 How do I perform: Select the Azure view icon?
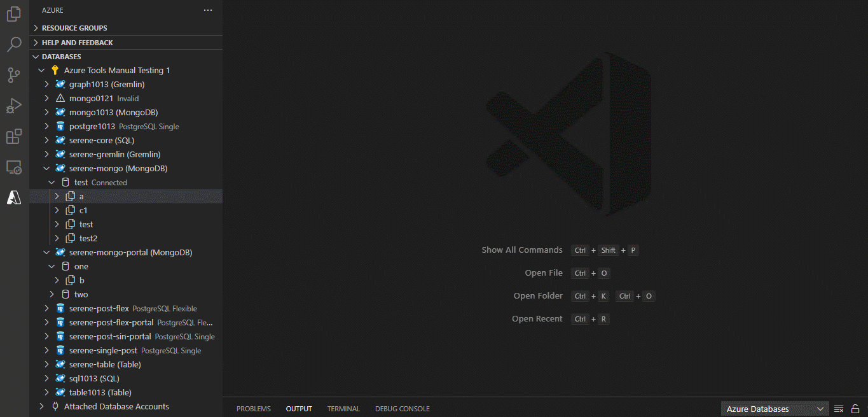(x=14, y=197)
